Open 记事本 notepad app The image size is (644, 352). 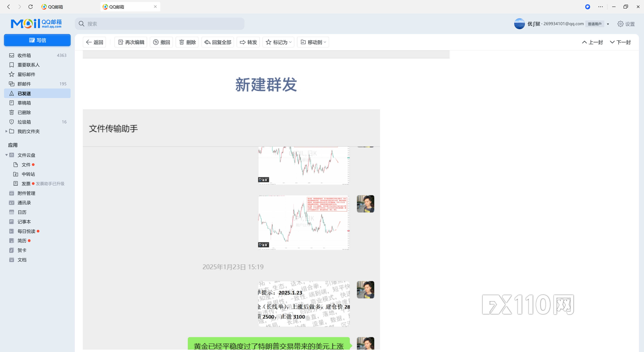pyautogui.click(x=24, y=222)
